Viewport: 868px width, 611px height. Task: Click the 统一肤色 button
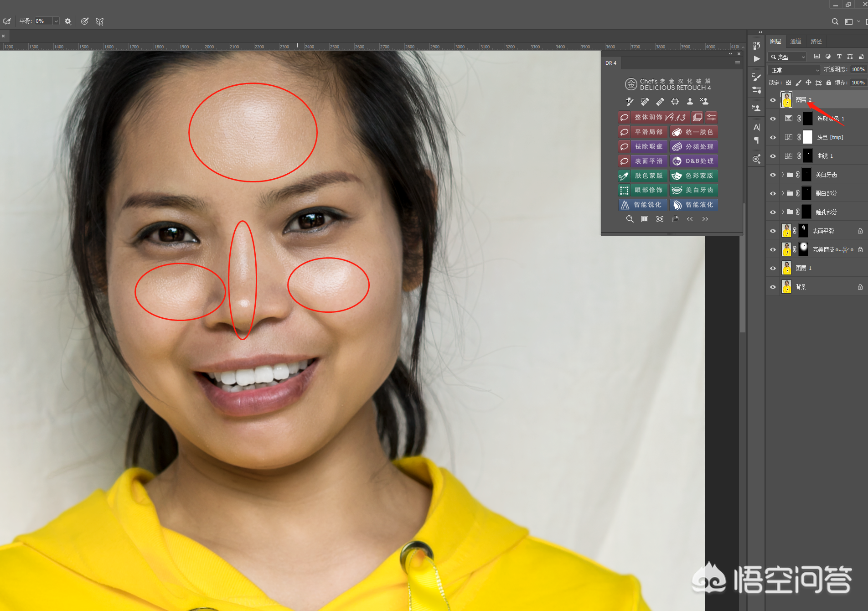694,132
